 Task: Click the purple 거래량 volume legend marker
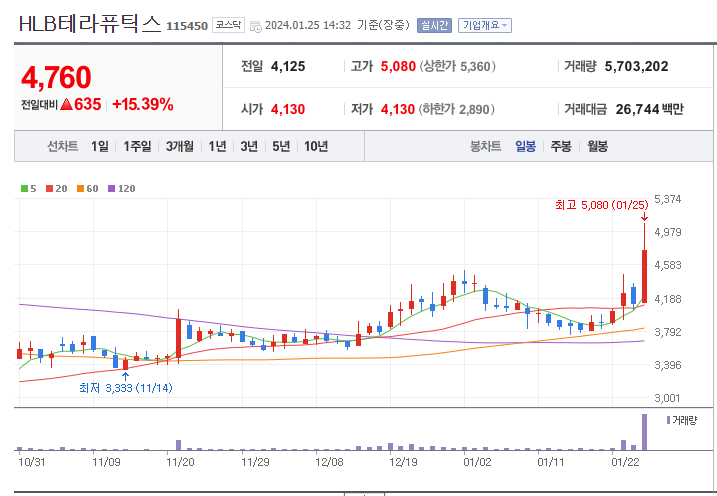coord(668,420)
